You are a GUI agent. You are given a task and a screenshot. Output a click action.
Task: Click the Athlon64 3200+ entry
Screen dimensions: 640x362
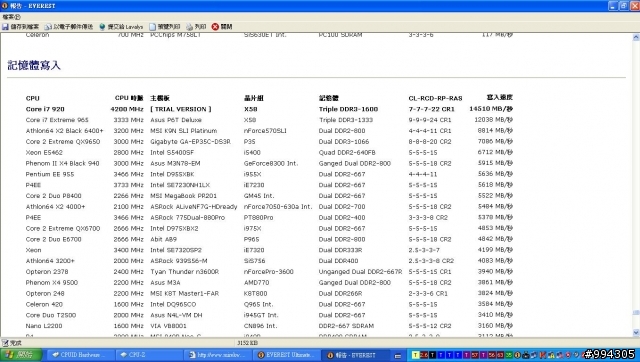pos(50,261)
